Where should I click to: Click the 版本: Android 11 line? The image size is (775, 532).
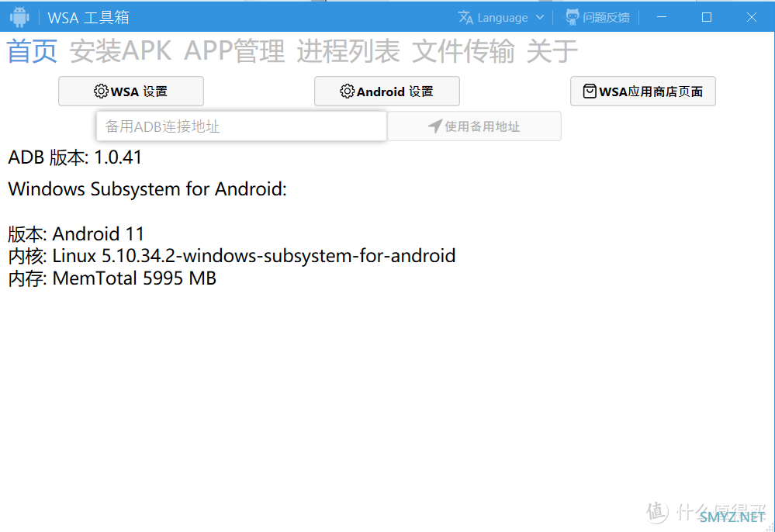[x=76, y=233]
